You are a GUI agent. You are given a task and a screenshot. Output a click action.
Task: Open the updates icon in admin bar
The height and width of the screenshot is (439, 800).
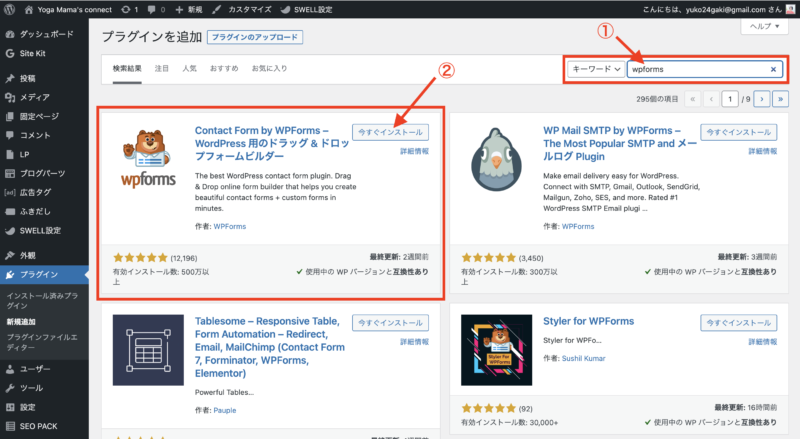coord(130,10)
